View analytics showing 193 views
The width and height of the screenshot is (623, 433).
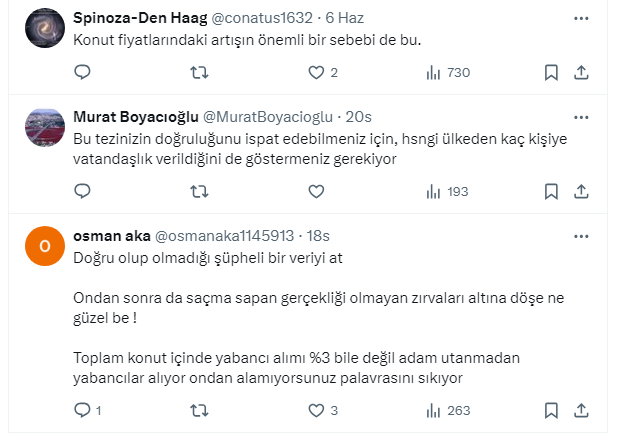[x=445, y=191]
